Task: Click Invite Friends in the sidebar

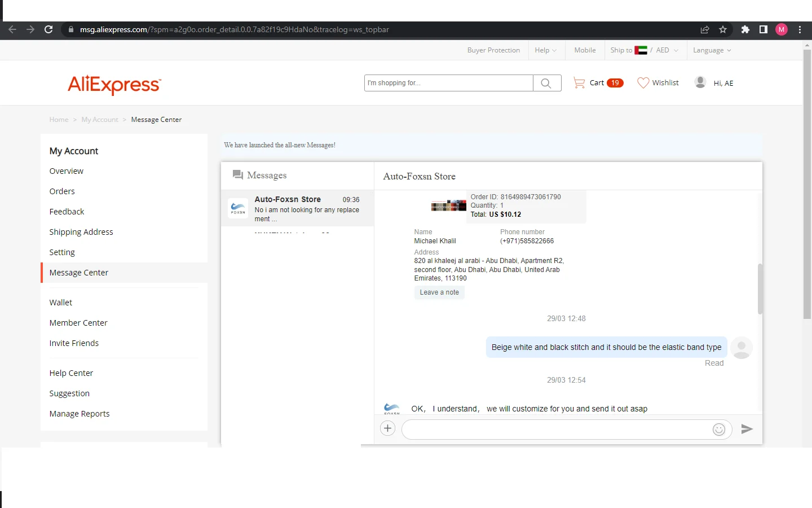Action: 74,343
